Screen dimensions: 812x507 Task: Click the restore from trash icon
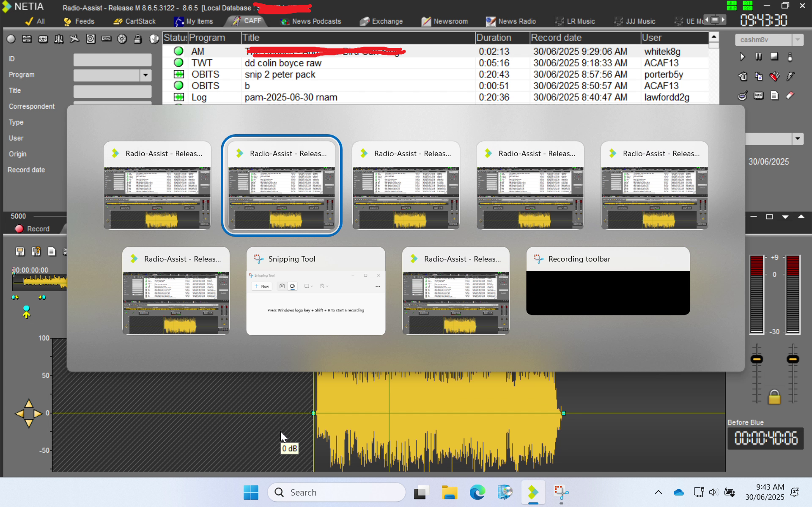click(x=743, y=76)
